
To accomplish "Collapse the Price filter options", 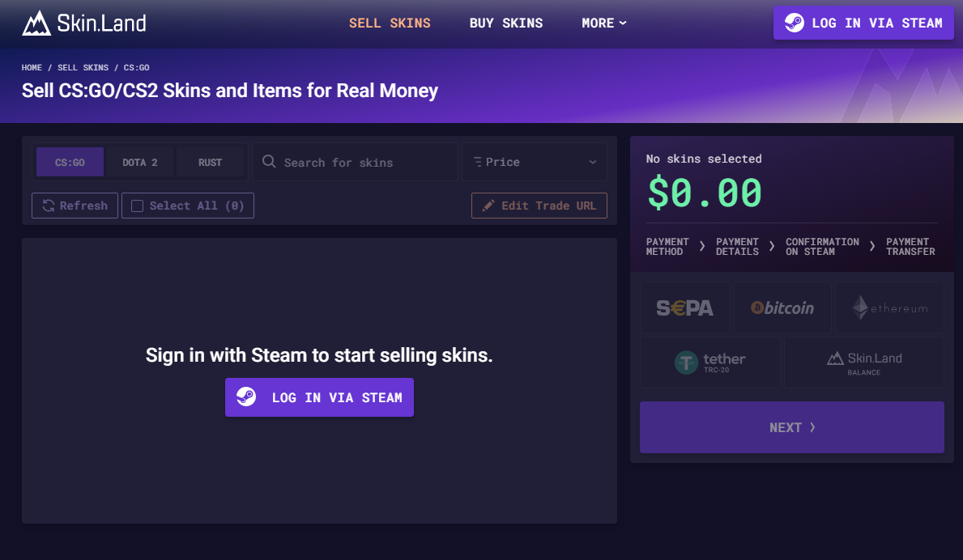I will (x=592, y=162).
